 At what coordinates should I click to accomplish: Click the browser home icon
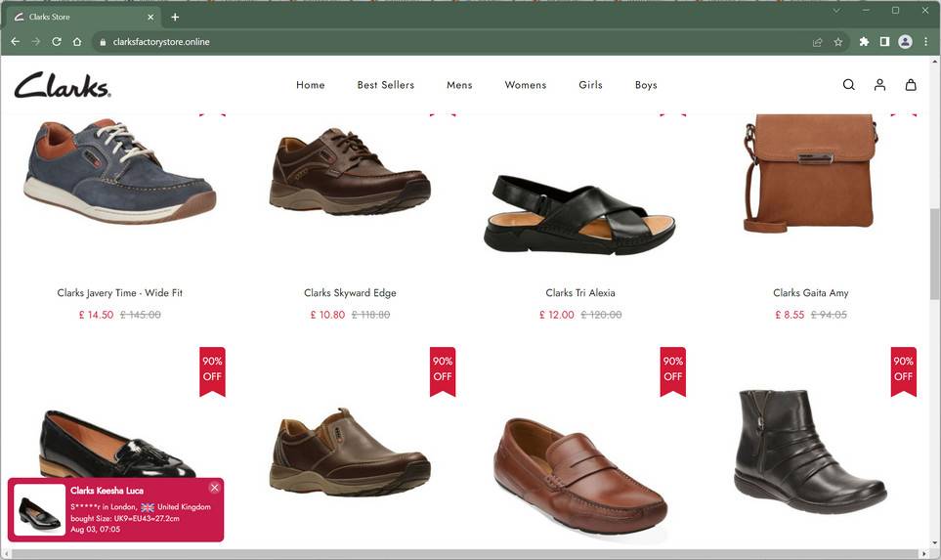(77, 41)
